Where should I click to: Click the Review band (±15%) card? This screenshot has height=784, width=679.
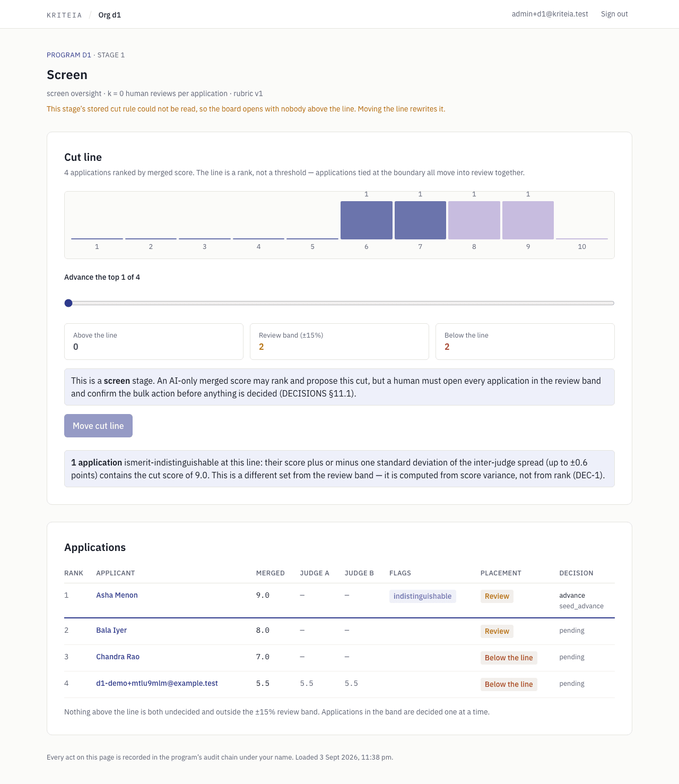pos(339,341)
